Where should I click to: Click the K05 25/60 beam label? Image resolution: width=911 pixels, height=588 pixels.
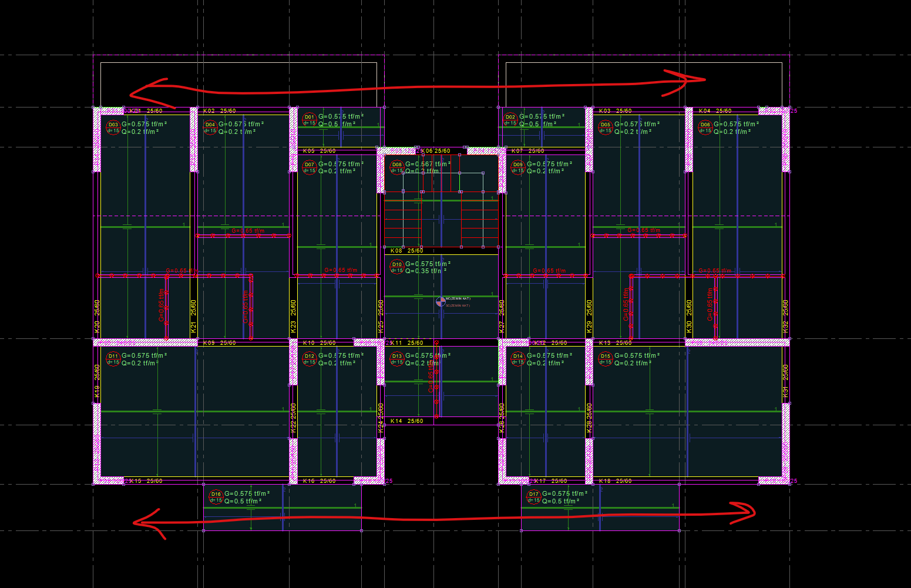pyautogui.click(x=319, y=151)
